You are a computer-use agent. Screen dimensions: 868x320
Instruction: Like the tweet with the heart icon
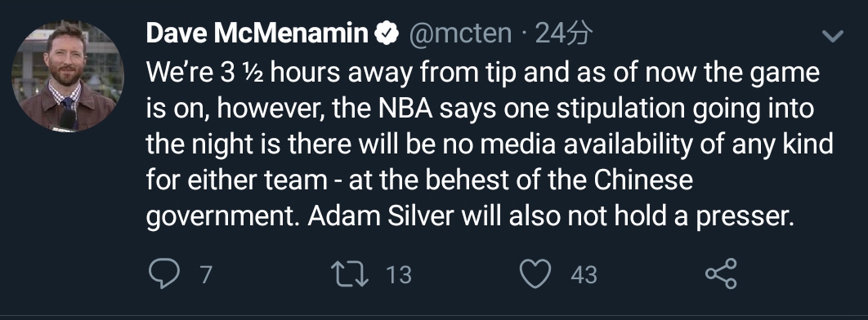[536, 274]
